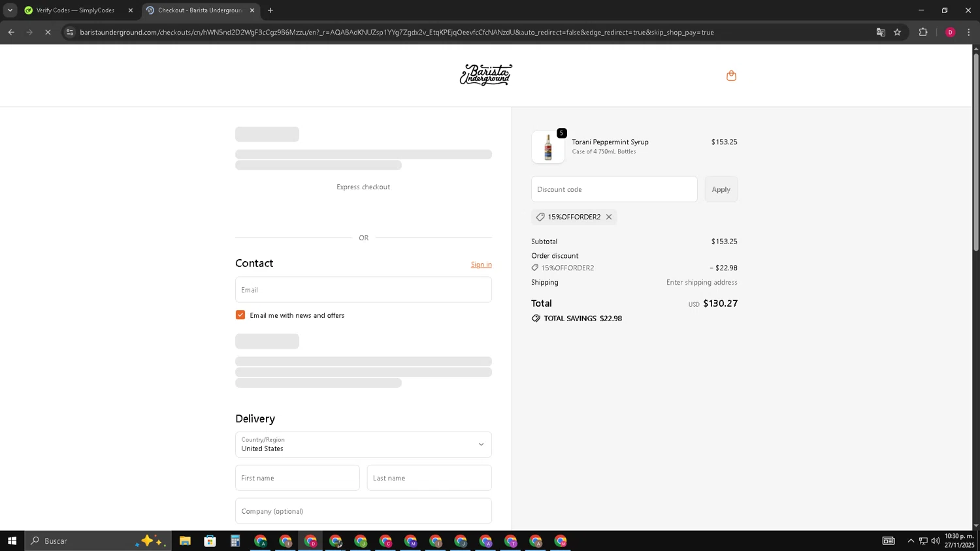The image size is (980, 551).
Task: Click the Total $130.27 amount
Action: pyautogui.click(x=720, y=304)
